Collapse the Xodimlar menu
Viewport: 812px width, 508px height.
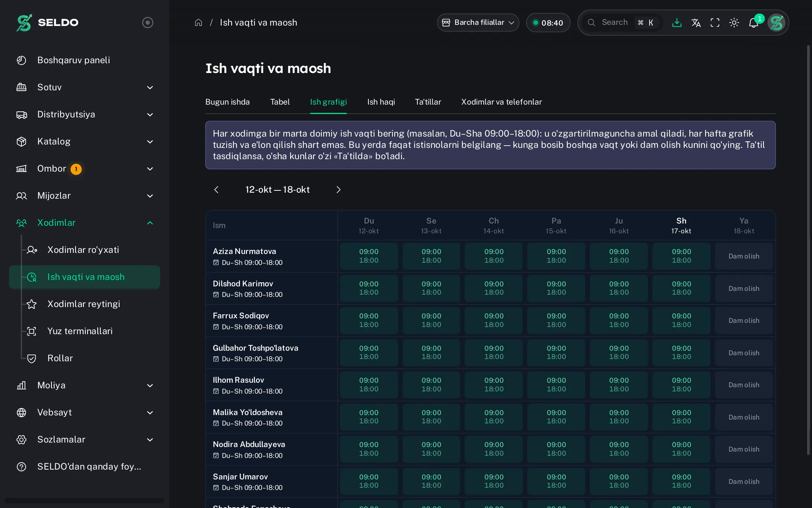coord(85,223)
